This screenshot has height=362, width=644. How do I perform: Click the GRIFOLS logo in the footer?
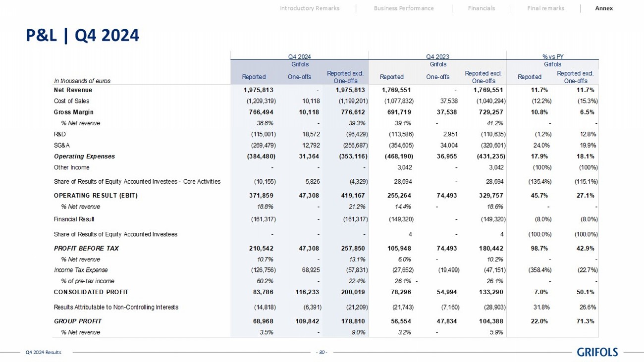(597, 352)
